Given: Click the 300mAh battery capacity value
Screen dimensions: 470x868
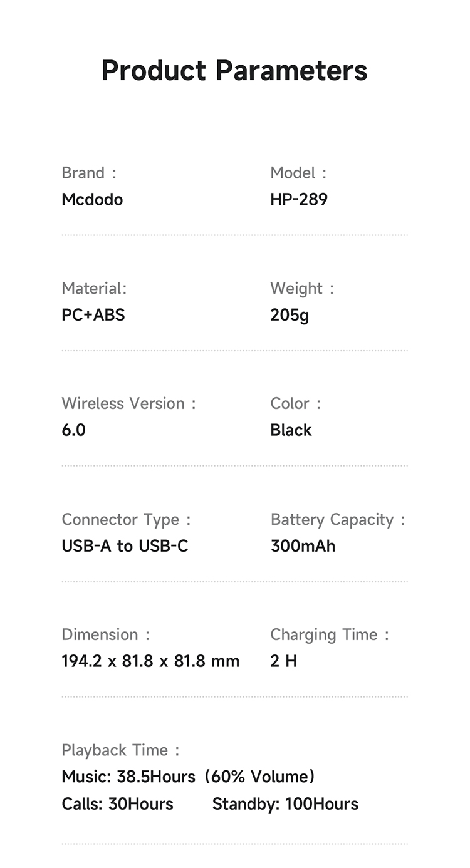Looking at the screenshot, I should (x=303, y=546).
